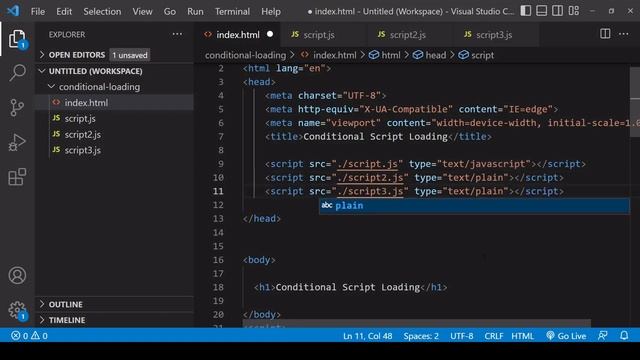The image size is (640, 360).
Task: Click Spaces: 2 indentation setting
Action: 421,336
